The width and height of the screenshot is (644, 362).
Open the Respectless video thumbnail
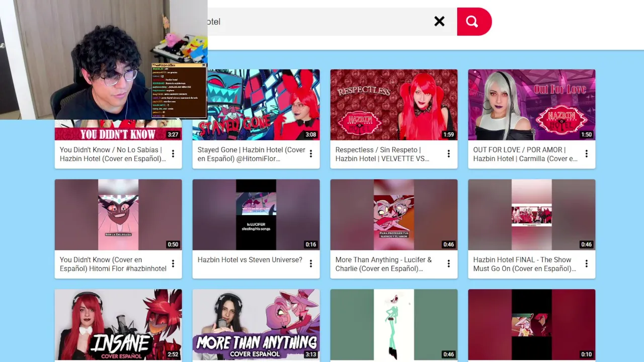click(394, 105)
